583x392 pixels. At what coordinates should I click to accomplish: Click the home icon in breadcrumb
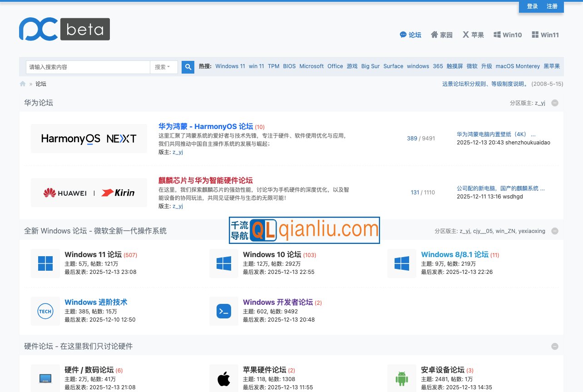23,84
